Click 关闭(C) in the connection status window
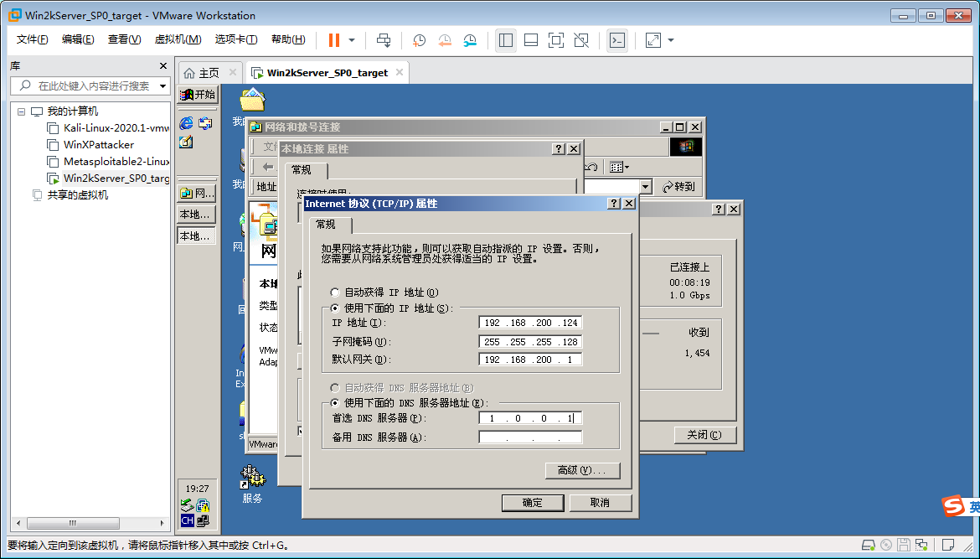 pyautogui.click(x=705, y=435)
